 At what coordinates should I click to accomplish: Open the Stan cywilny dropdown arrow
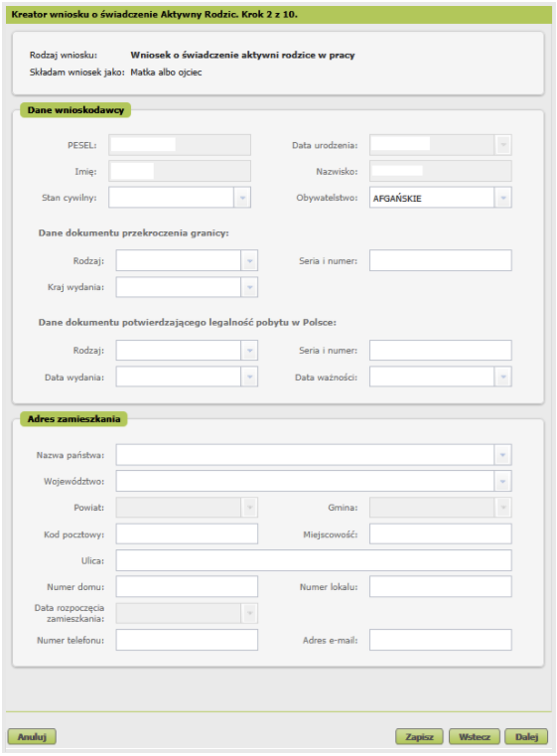click(242, 198)
